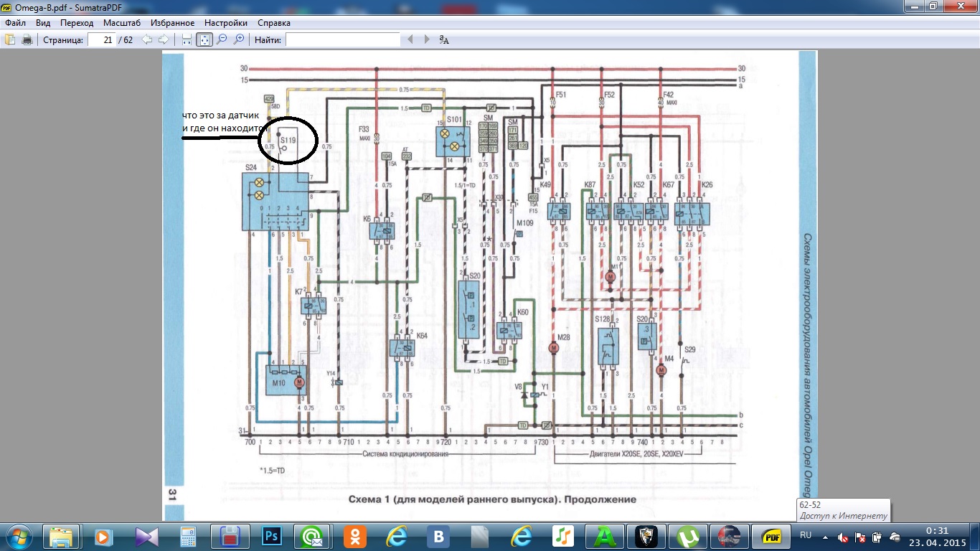Switch to SumatraPDF taskbar button
Viewport: 980px width, 551px height.
point(771,536)
